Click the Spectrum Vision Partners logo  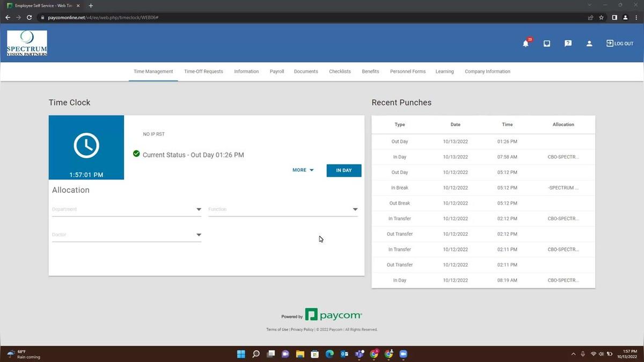27,44
